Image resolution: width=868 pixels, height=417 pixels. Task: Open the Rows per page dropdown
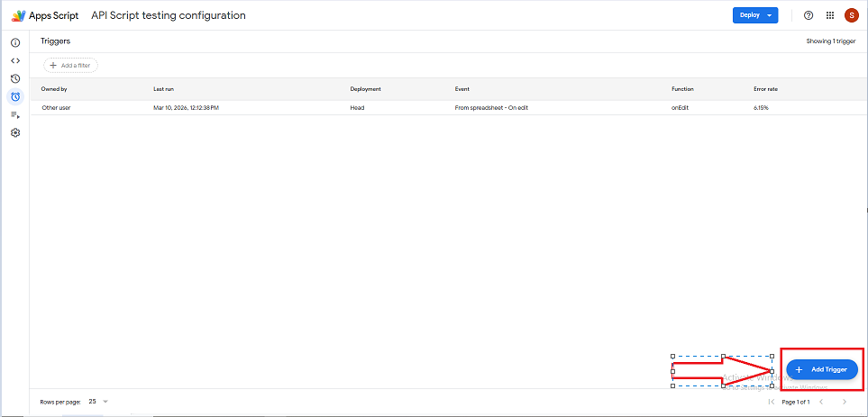[98, 401]
